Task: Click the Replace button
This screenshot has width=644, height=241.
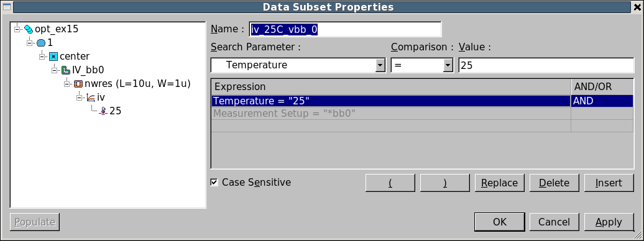Action: click(499, 183)
